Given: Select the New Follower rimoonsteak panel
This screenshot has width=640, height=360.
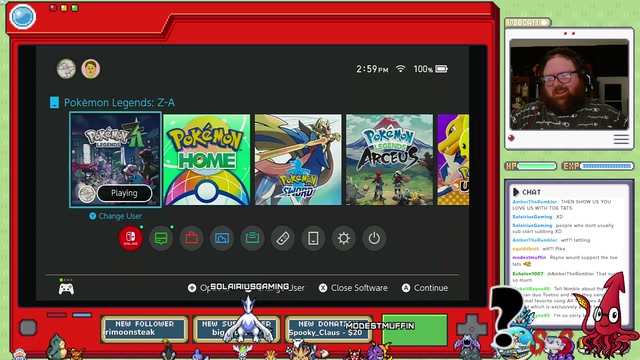Looking at the screenshot, I should click(x=144, y=329).
